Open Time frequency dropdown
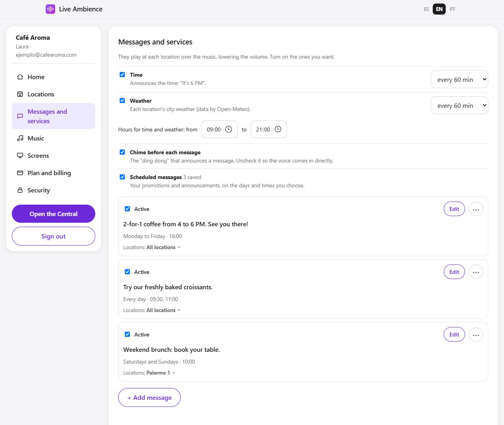Image resolution: width=504 pixels, height=425 pixels. pos(460,79)
